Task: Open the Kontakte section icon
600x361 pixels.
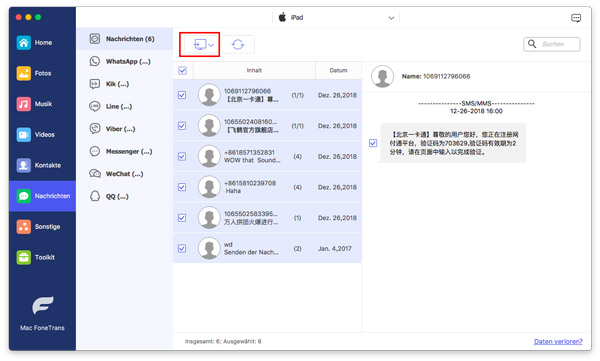Action: (x=24, y=165)
